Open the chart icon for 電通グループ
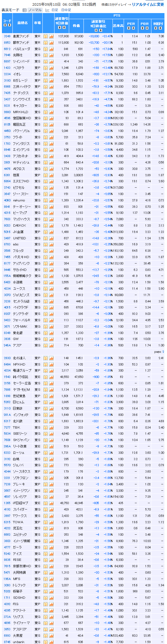Screen dimensions: 167x644 pyautogui.click(x=51, y=371)
